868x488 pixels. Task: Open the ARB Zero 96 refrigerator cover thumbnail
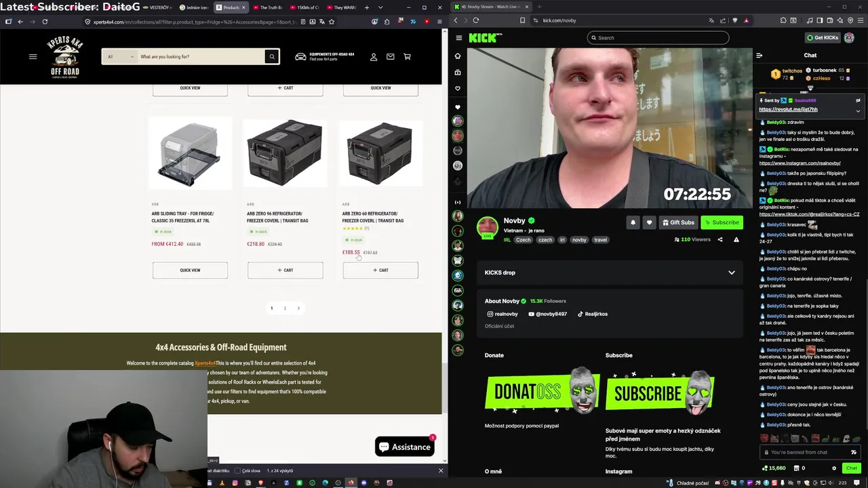pos(285,153)
